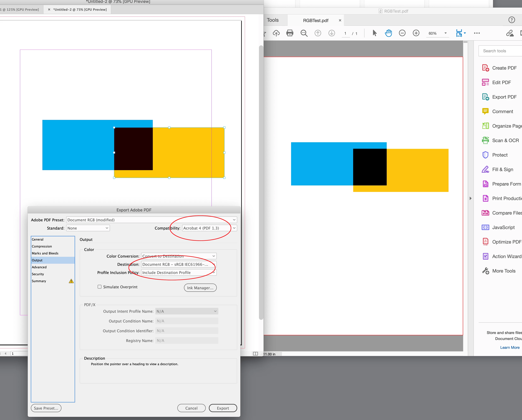522x420 pixels.
Task: Open the Standard dropdown set to None
Action: click(88, 228)
